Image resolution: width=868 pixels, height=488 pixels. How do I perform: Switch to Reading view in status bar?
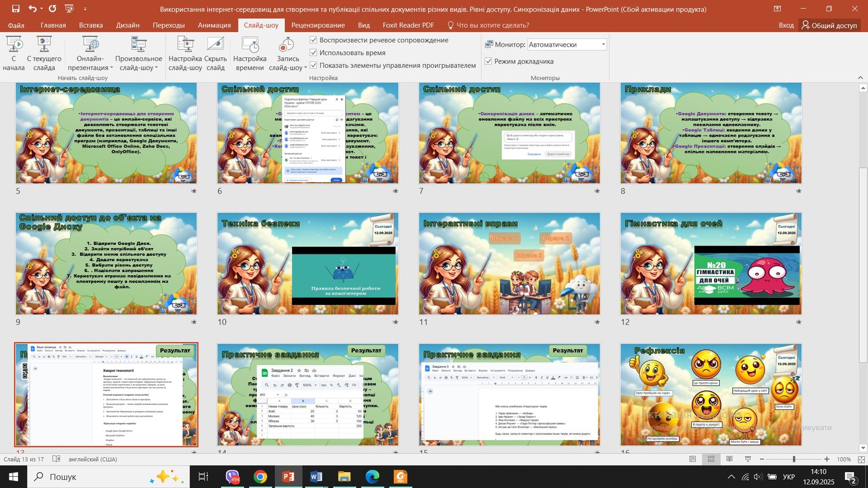click(729, 459)
